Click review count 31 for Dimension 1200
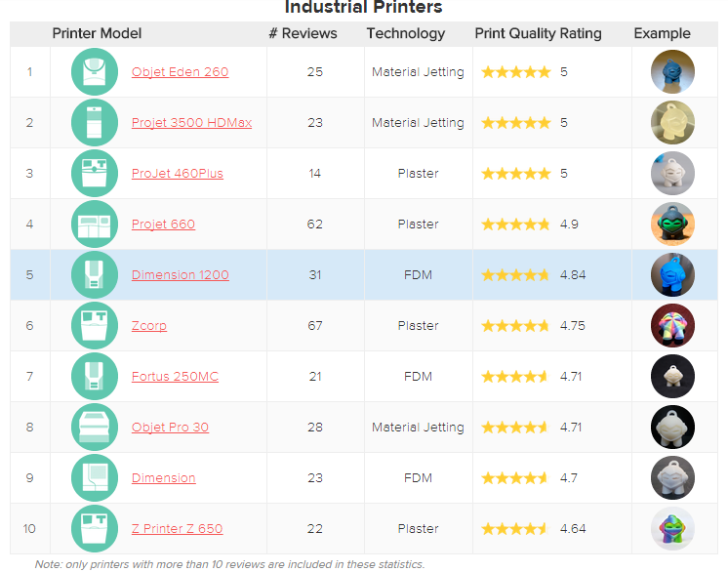Viewport: 728px width, 572px height. point(315,275)
